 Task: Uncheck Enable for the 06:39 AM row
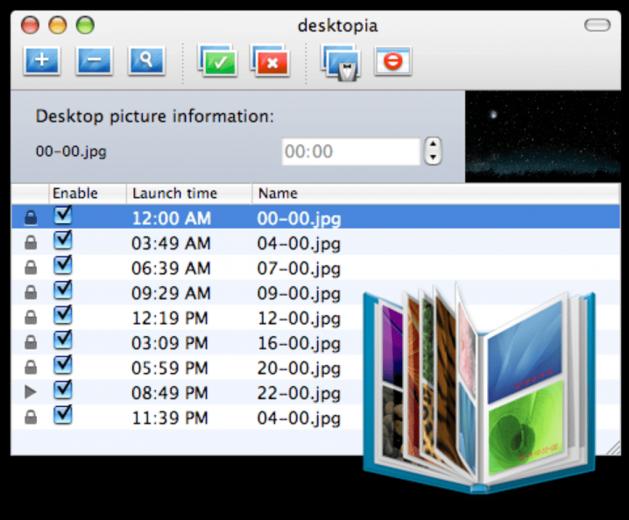click(x=63, y=265)
